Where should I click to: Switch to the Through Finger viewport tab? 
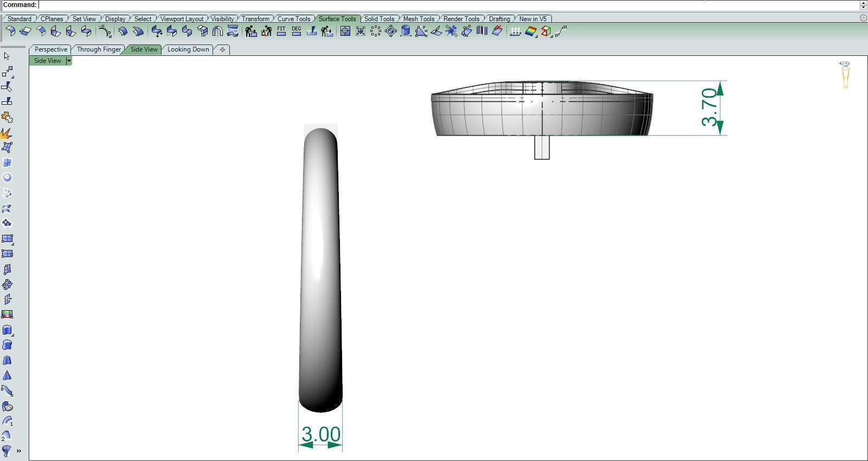(99, 49)
